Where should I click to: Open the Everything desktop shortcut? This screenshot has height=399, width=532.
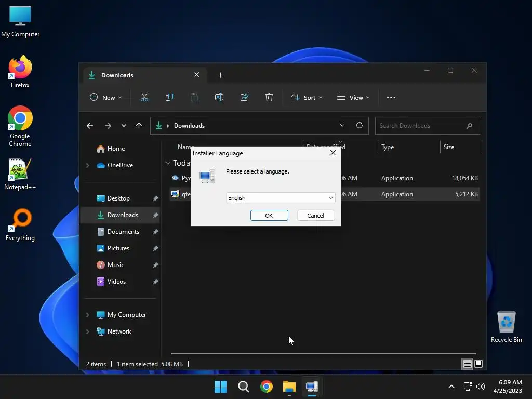click(20, 224)
